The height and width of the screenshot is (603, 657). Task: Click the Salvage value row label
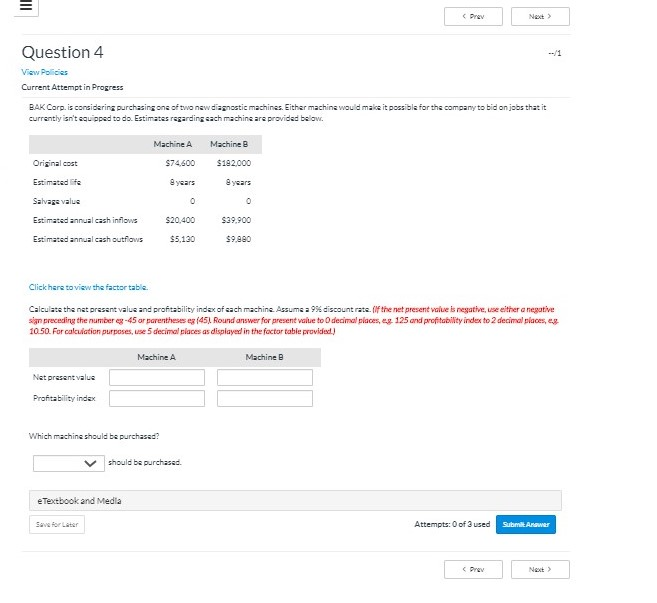pyautogui.click(x=57, y=201)
